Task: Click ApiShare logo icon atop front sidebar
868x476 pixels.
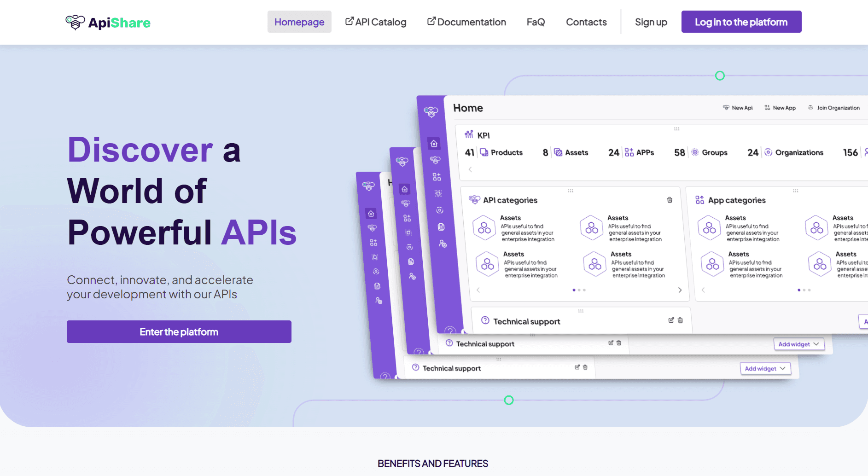Action: 431,112
